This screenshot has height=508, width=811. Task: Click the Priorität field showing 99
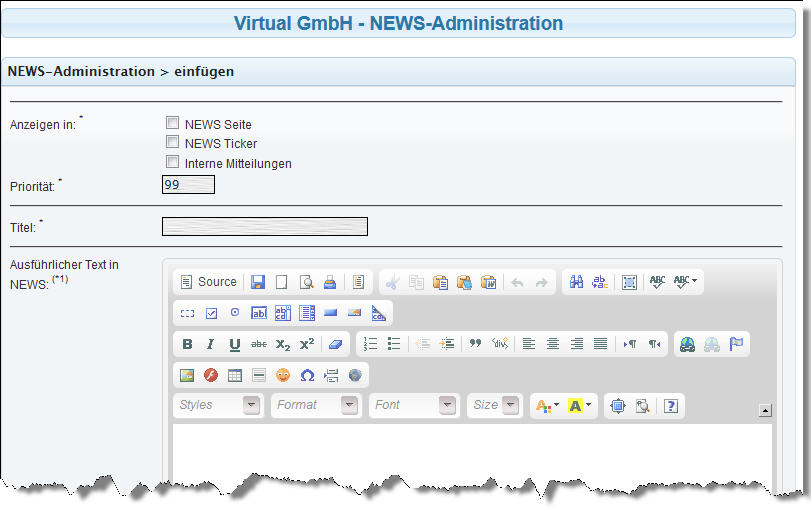(188, 185)
